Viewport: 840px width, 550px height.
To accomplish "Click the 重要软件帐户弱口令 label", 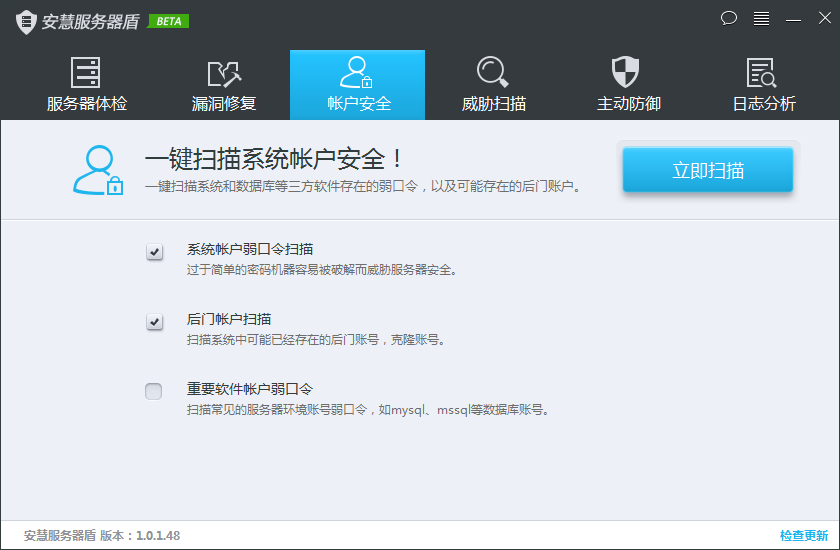I will 250,389.
